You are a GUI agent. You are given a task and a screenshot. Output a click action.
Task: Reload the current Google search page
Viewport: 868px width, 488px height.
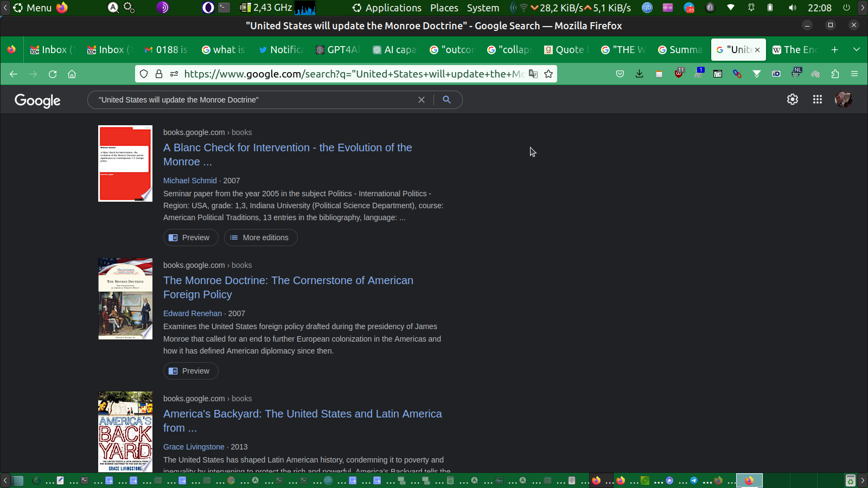pos(53,74)
